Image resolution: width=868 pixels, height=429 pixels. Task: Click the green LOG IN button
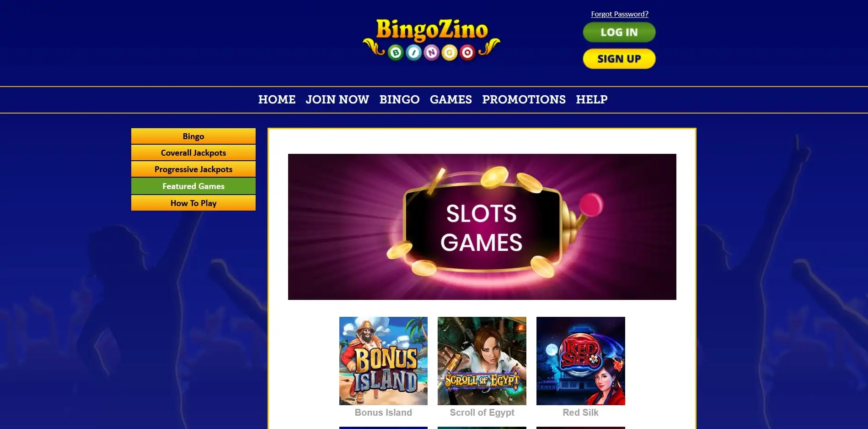(x=619, y=32)
